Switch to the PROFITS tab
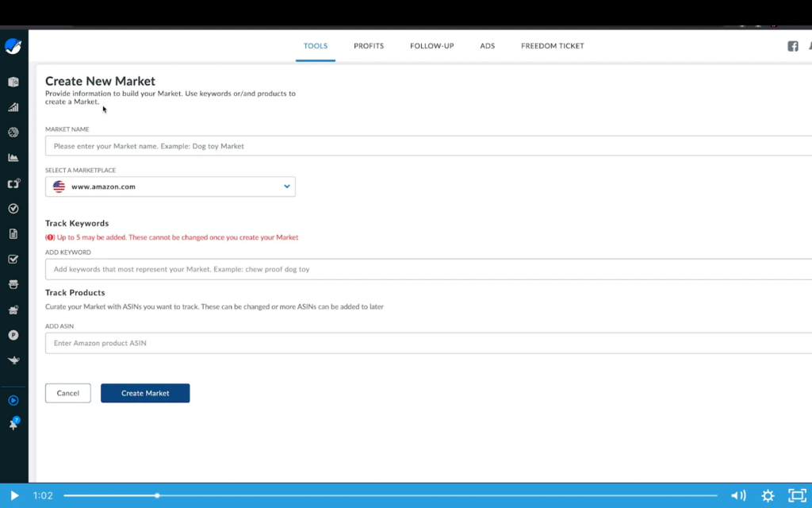 point(369,46)
